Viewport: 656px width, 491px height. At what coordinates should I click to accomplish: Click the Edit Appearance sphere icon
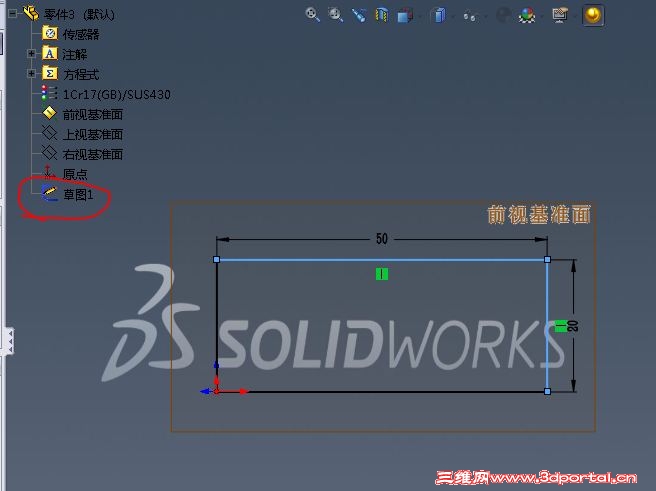pyautogui.click(x=503, y=16)
